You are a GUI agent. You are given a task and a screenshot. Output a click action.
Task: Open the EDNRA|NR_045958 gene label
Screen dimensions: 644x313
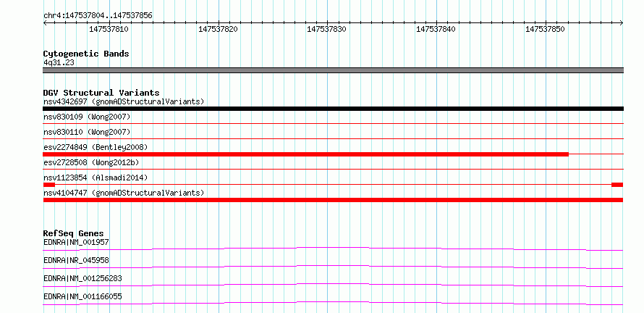click(76, 260)
